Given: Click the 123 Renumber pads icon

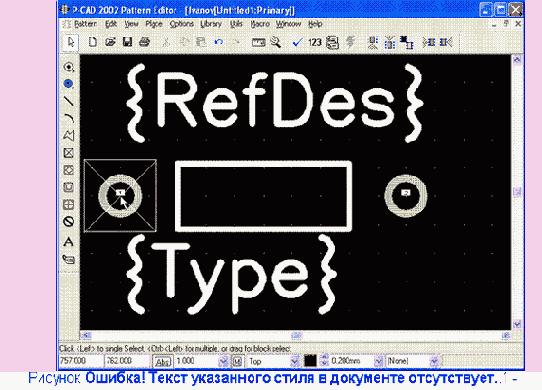Looking at the screenshot, I should tap(315, 42).
